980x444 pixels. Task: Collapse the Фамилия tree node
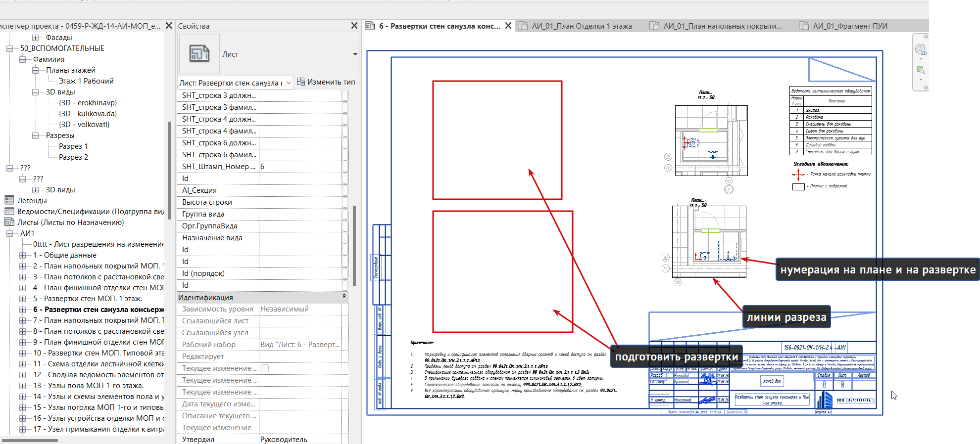tap(22, 59)
